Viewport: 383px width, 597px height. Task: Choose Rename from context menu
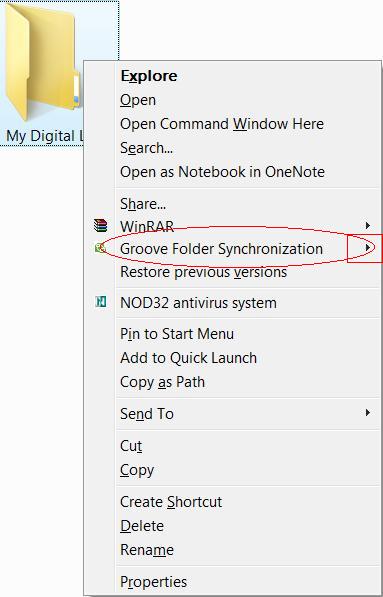(147, 550)
